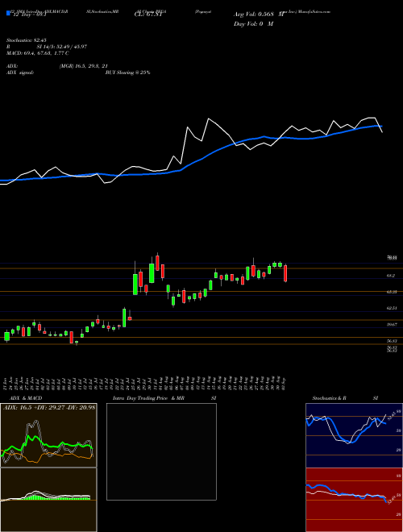
Task: Click the "CL: 67.51" close price text
Action: point(149,15)
